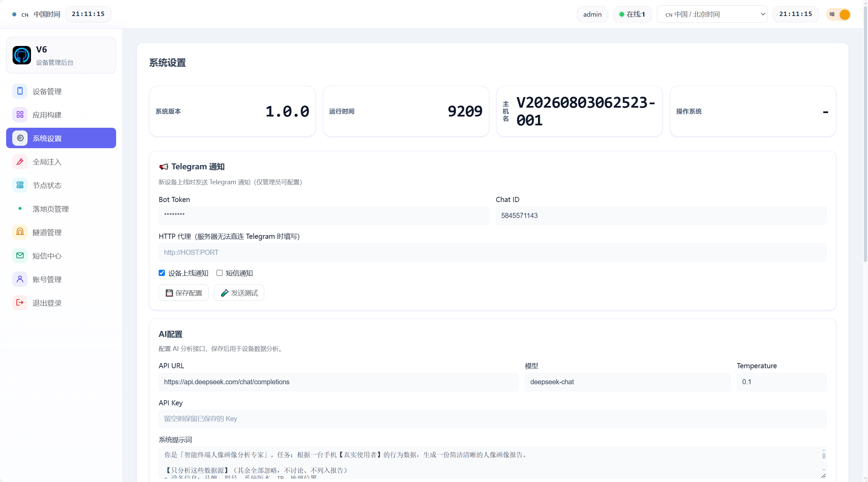Click the deepseek-chat model field
This screenshot has height=482, width=868.
point(628,382)
